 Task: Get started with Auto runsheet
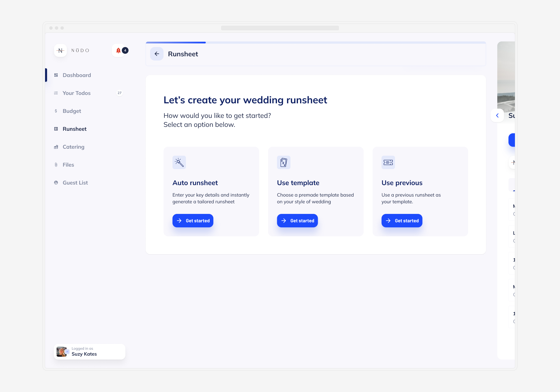(193, 221)
